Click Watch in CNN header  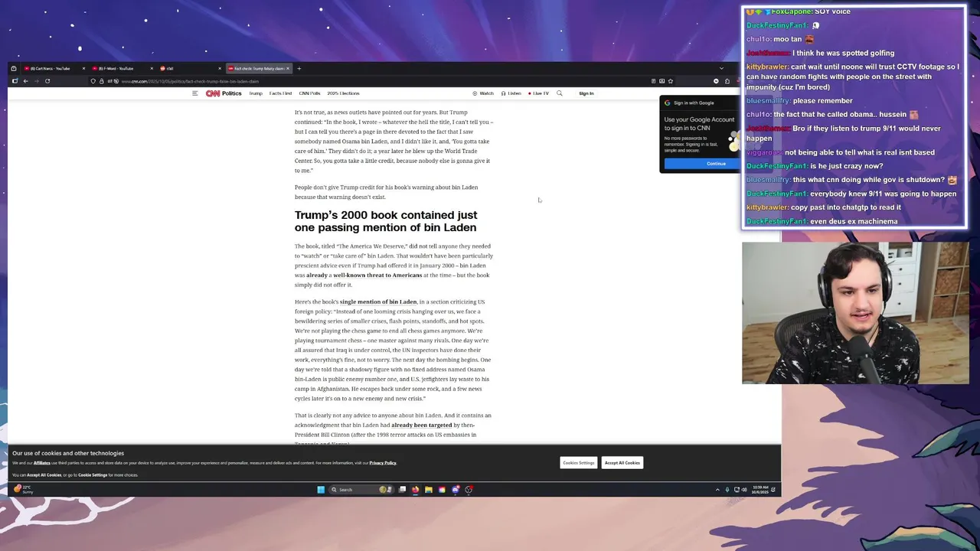point(483,93)
